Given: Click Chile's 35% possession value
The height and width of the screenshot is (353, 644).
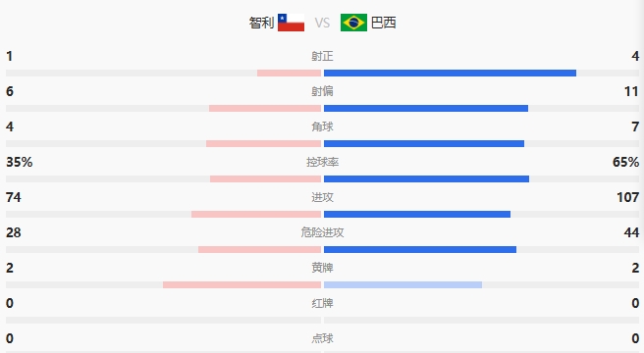Looking at the screenshot, I should 20,162.
